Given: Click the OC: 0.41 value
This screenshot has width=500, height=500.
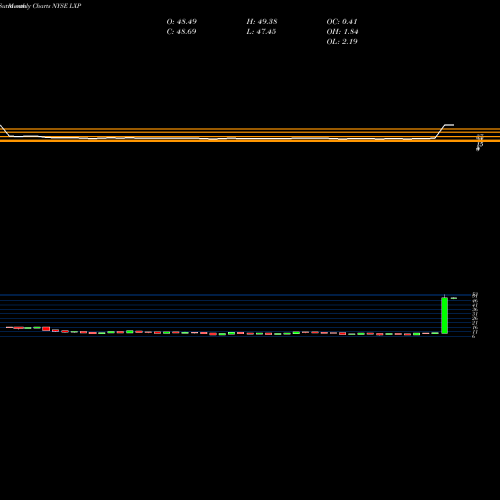Looking at the screenshot, I should pos(342,22).
